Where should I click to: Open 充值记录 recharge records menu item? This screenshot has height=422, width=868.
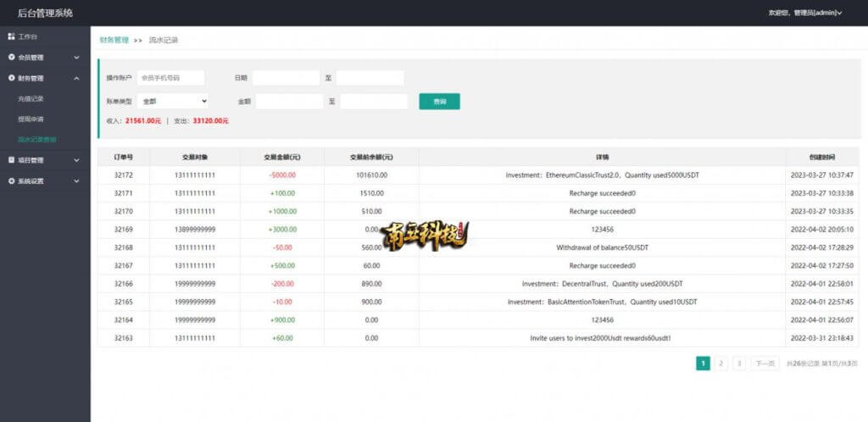click(x=31, y=99)
